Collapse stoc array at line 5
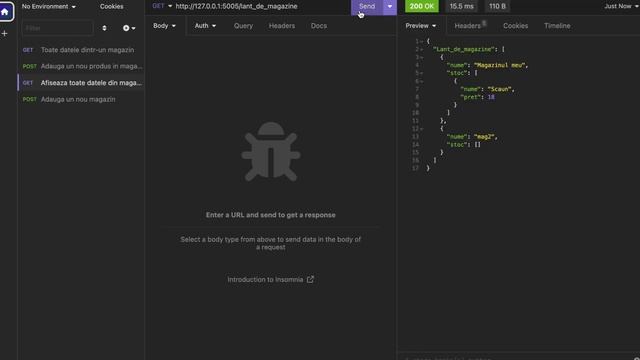The image size is (640, 360). [x=422, y=73]
